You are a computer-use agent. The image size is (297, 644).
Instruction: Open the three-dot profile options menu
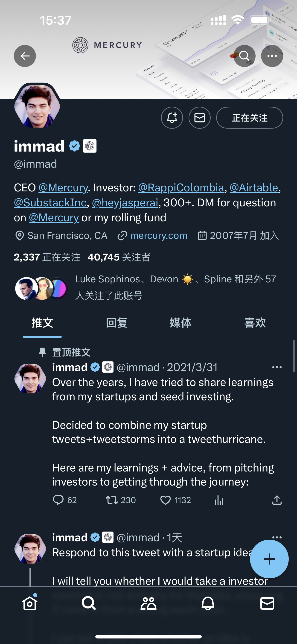click(272, 56)
